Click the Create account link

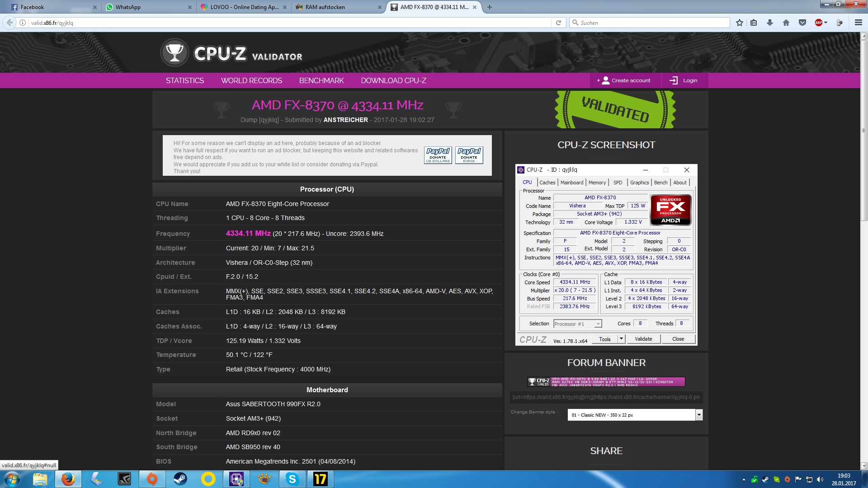(626, 80)
